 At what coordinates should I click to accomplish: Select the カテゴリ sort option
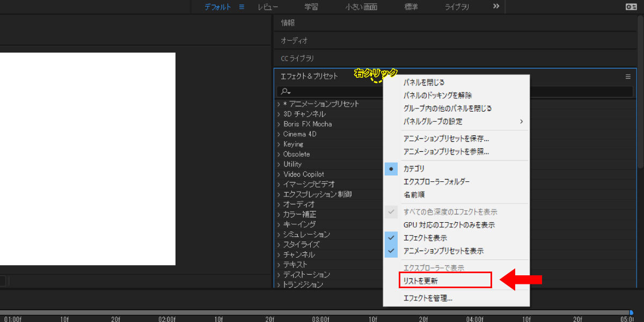pyautogui.click(x=414, y=169)
